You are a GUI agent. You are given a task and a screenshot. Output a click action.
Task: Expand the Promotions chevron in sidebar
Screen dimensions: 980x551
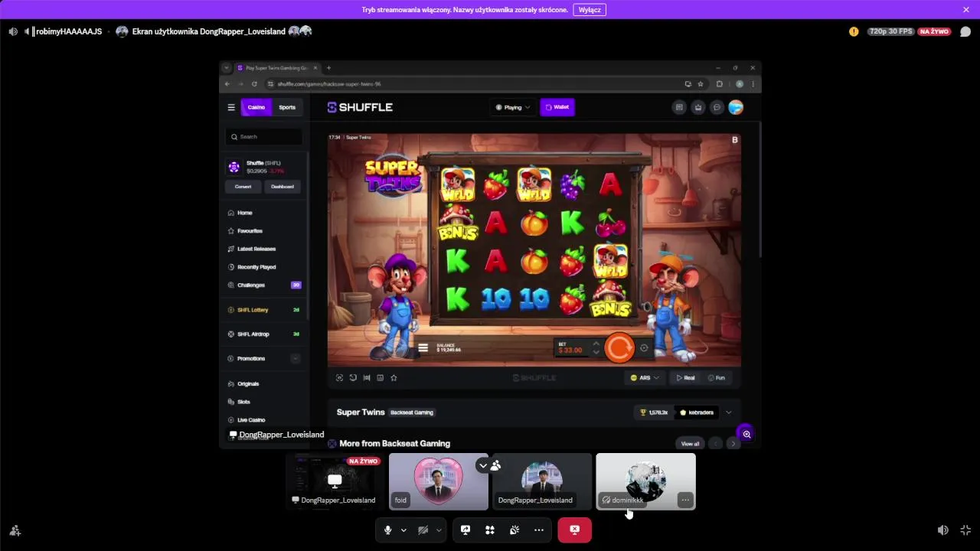pyautogui.click(x=296, y=359)
